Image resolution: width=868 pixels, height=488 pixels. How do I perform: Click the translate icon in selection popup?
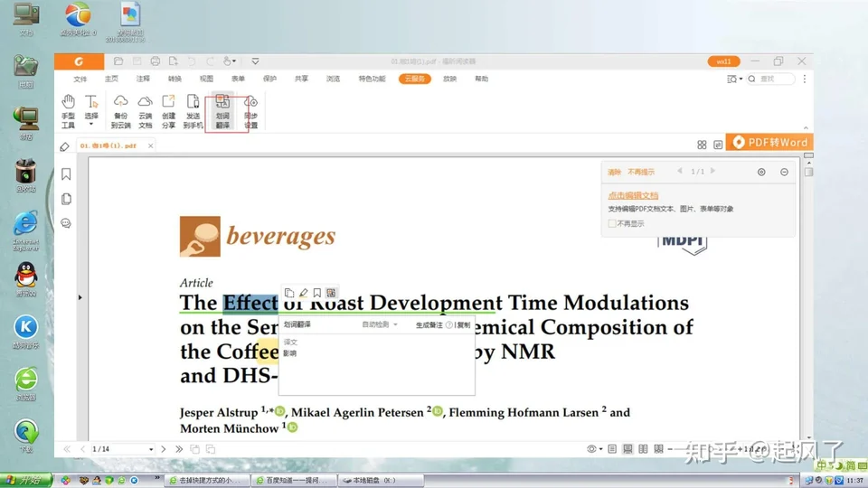[x=331, y=293]
